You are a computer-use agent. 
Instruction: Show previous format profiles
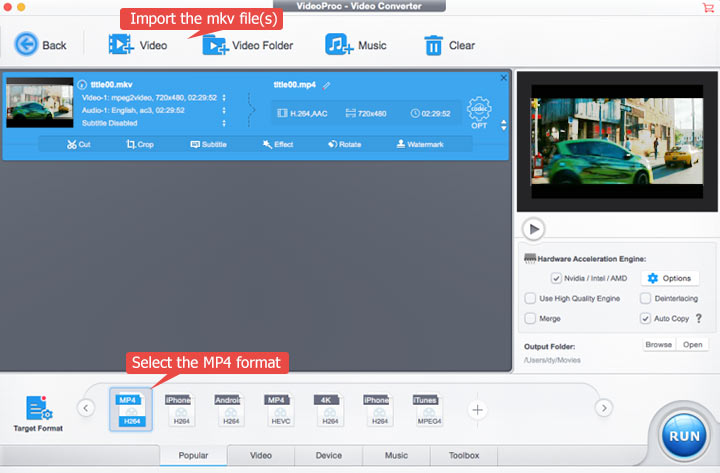click(86, 408)
